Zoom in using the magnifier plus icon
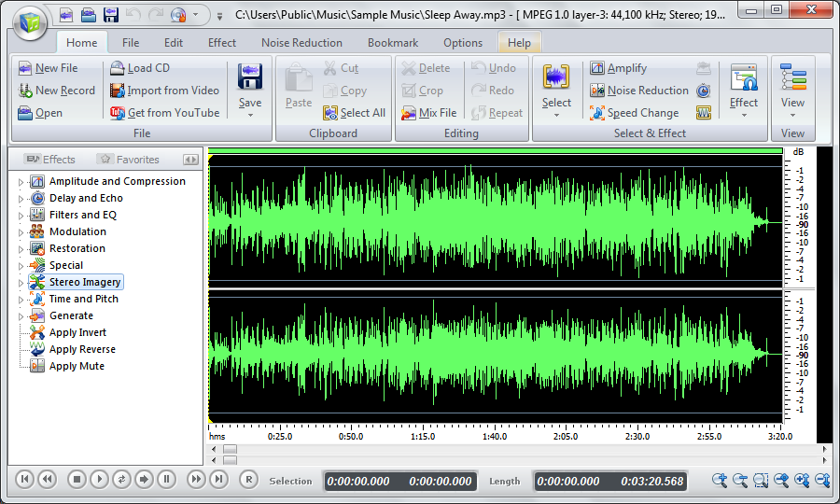The height and width of the screenshot is (504, 840). coord(720,480)
